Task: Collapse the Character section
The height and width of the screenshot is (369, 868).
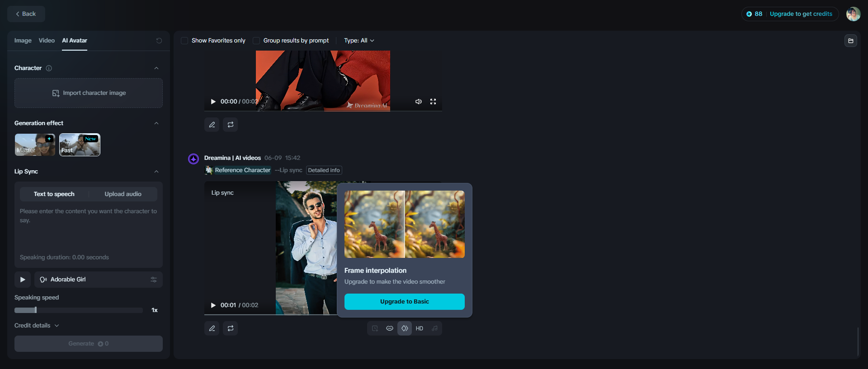Action: [156, 68]
